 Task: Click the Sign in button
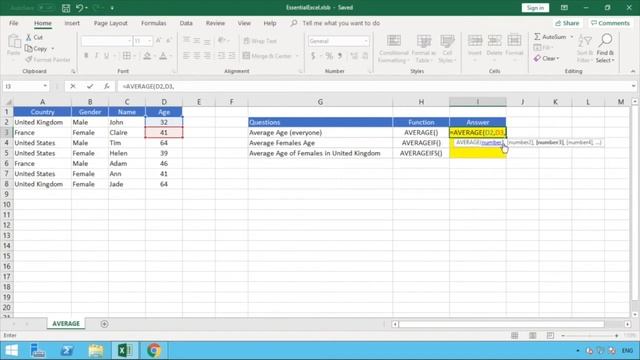[x=535, y=8]
